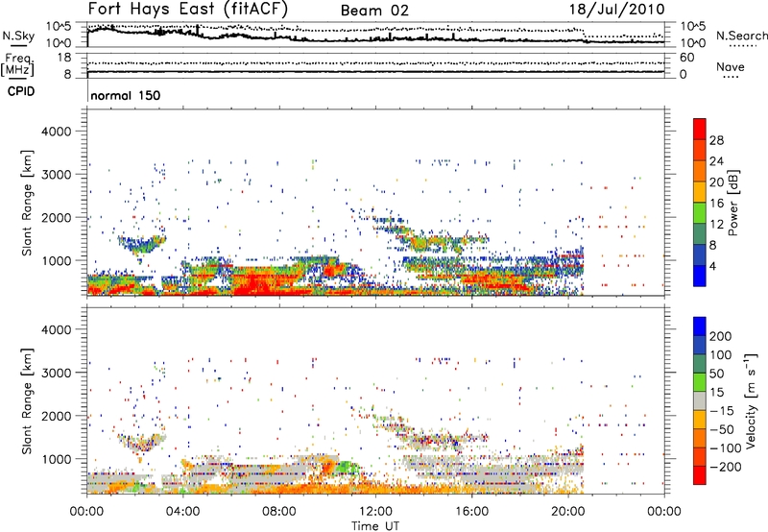Click the "12" label on Power color bar
The width and height of the screenshot is (768, 532).
tap(716, 225)
